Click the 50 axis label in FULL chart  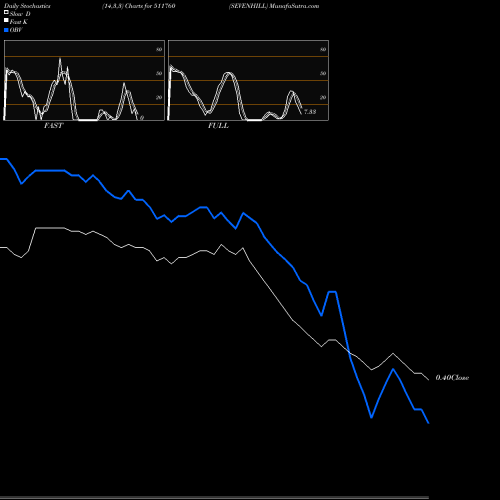(323, 73)
